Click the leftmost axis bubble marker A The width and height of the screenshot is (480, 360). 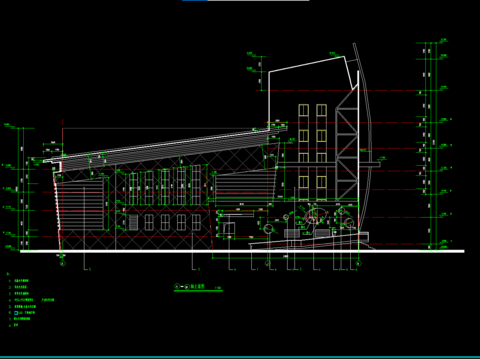(x=63, y=263)
